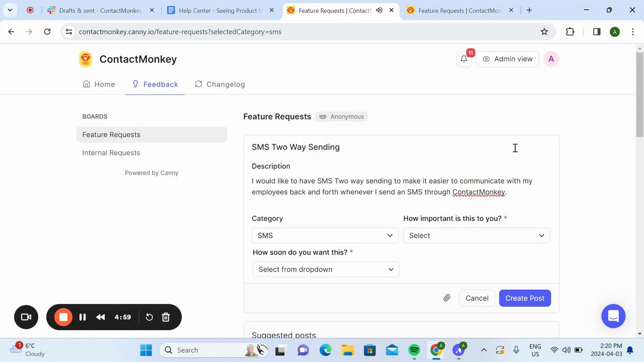Switch to the Drafts & sent browser tab
Screen dimensions: 644x362
pos(101,10)
